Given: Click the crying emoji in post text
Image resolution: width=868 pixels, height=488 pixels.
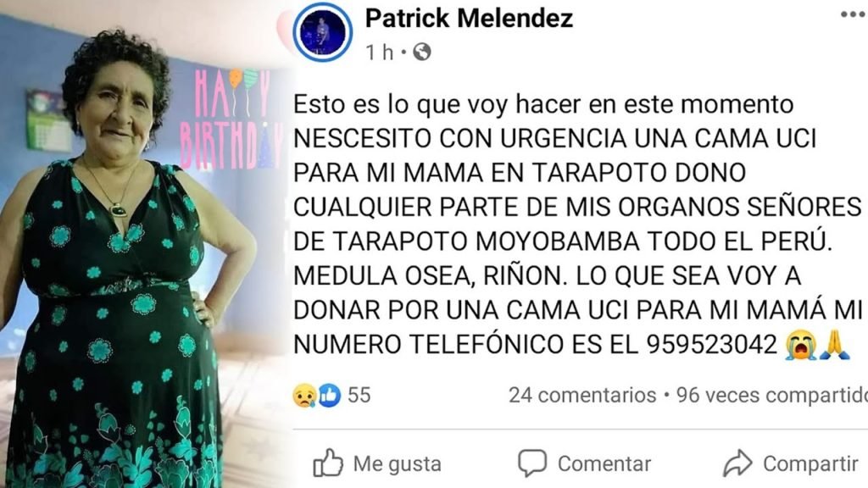Looking at the screenshot, I should coord(800,345).
